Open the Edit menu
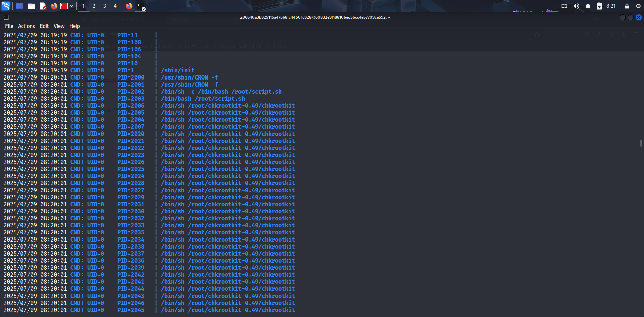 coord(44,26)
